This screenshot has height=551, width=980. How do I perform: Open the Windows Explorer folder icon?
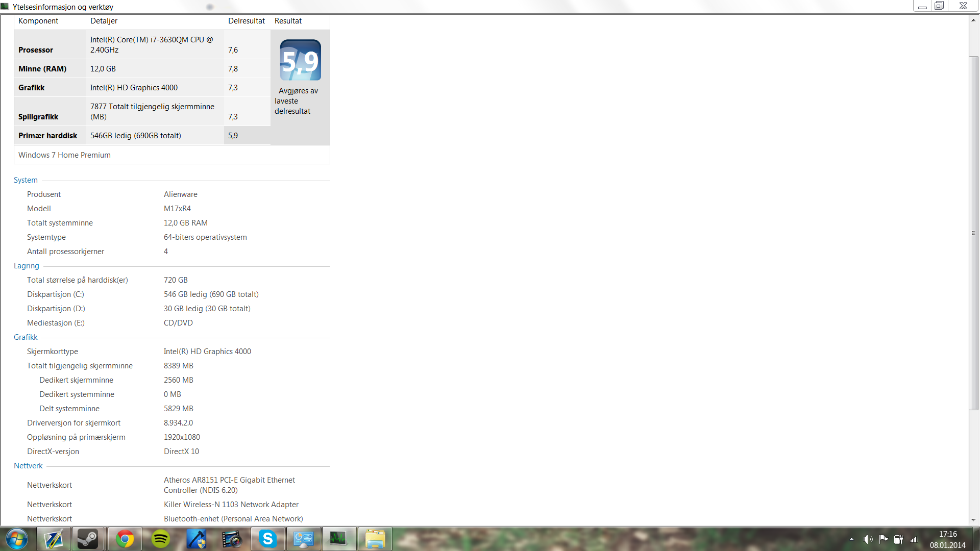click(375, 539)
